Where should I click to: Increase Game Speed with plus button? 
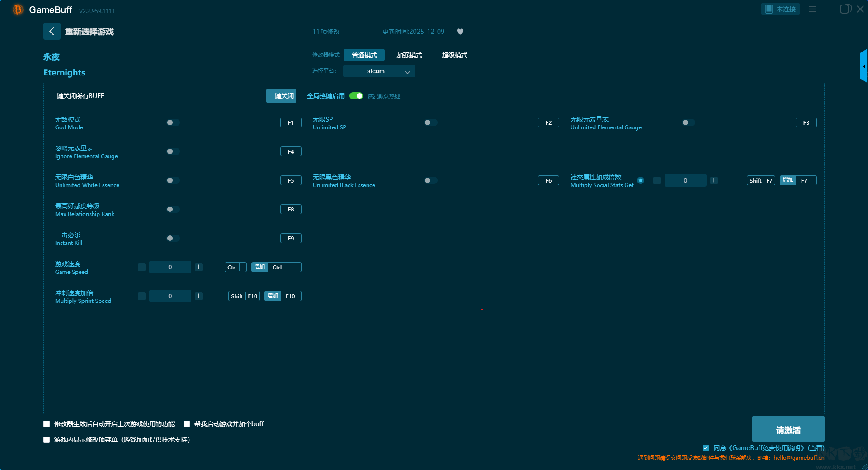(198, 267)
